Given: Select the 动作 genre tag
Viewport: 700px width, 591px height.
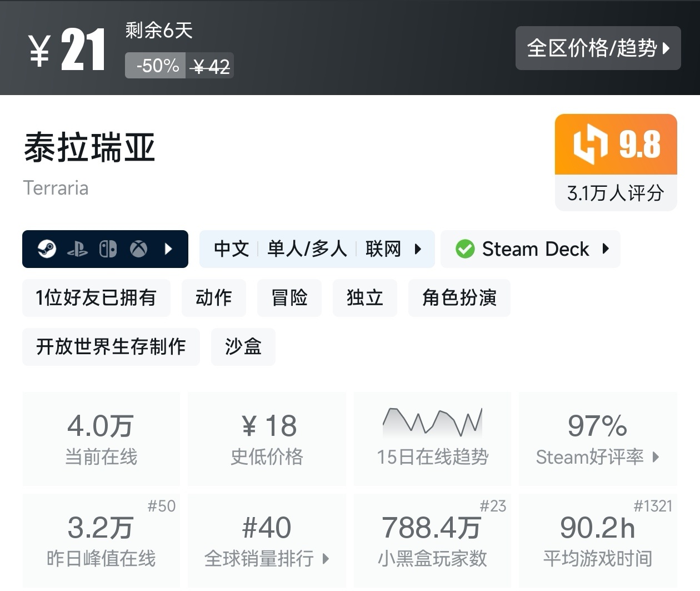Looking at the screenshot, I should pyautogui.click(x=213, y=298).
